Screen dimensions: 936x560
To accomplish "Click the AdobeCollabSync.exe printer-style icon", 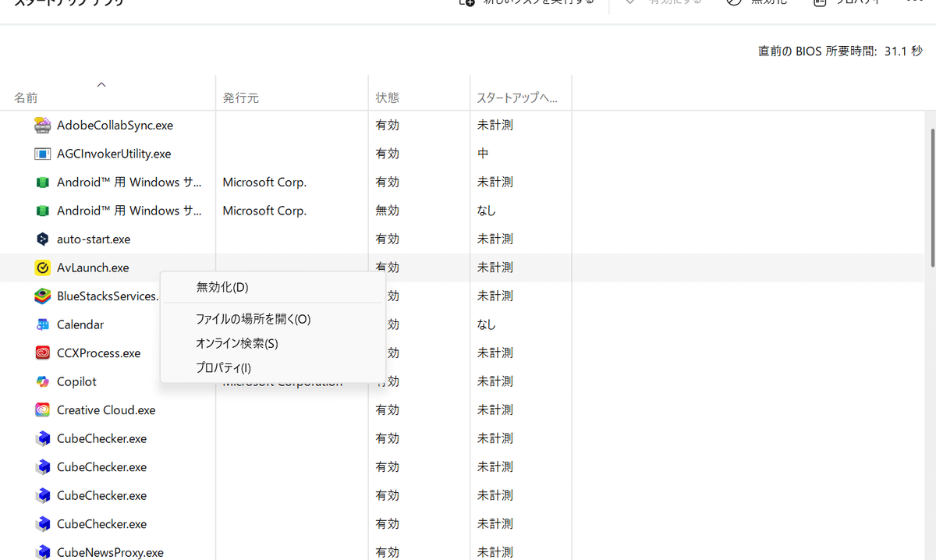I will (42, 125).
